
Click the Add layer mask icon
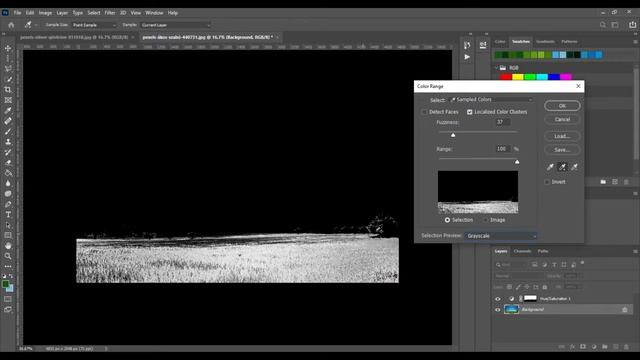pyautogui.click(x=583, y=347)
